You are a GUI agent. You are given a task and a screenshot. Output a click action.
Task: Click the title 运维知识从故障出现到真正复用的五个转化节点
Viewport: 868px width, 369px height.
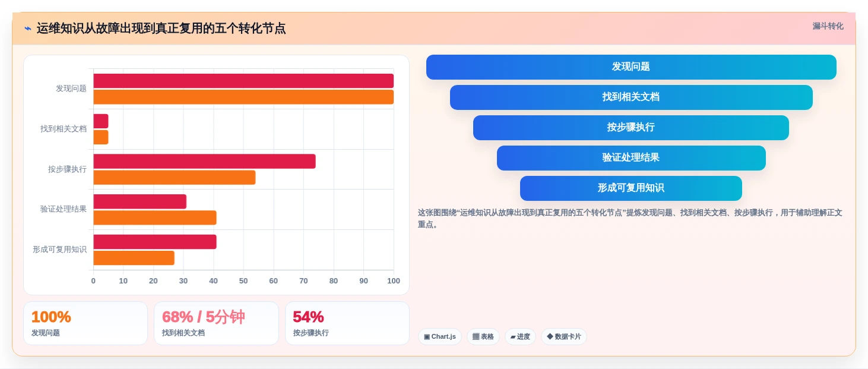(x=161, y=29)
